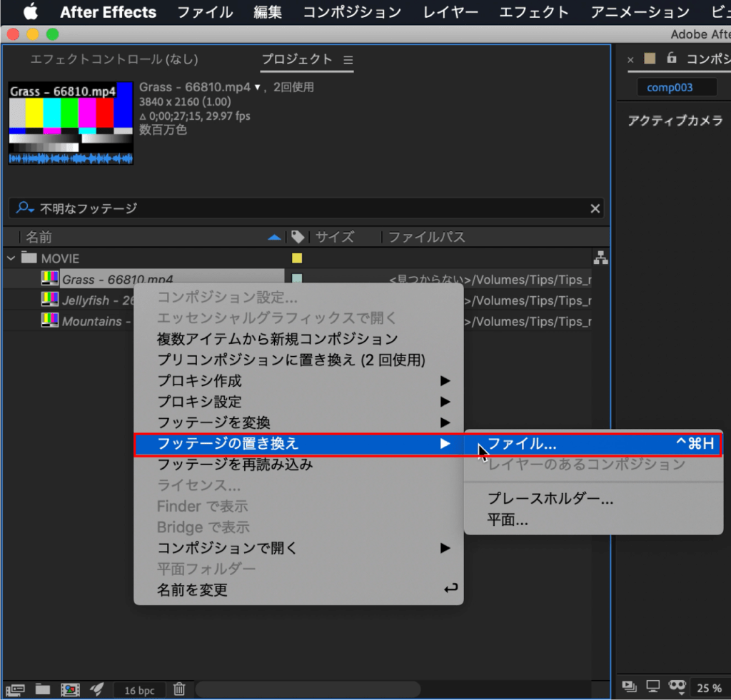Click the Mountains footage file icon
731x700 pixels.
tap(49, 320)
